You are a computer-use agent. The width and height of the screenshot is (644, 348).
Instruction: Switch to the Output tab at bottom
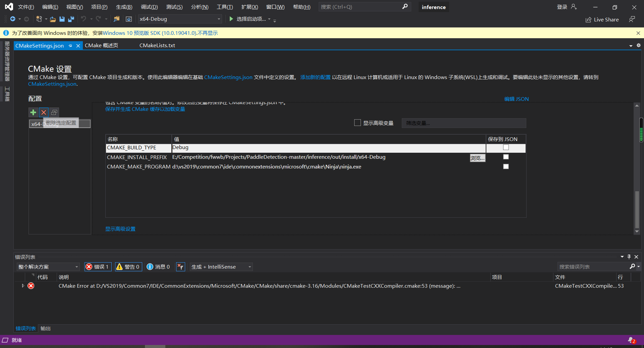tap(46, 328)
